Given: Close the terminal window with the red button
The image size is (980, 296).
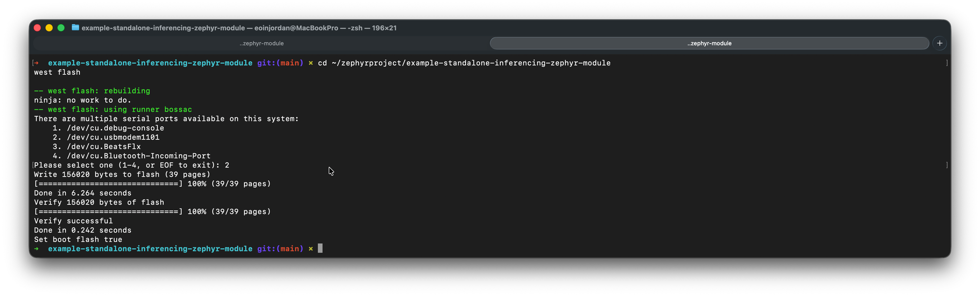Looking at the screenshot, I should click(x=37, y=28).
